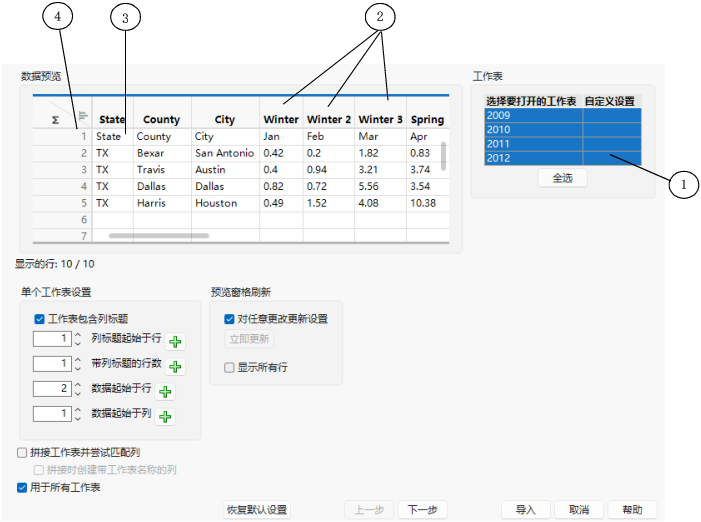Click the 带列标题的行数 number field
701x522 pixels.
(52, 364)
